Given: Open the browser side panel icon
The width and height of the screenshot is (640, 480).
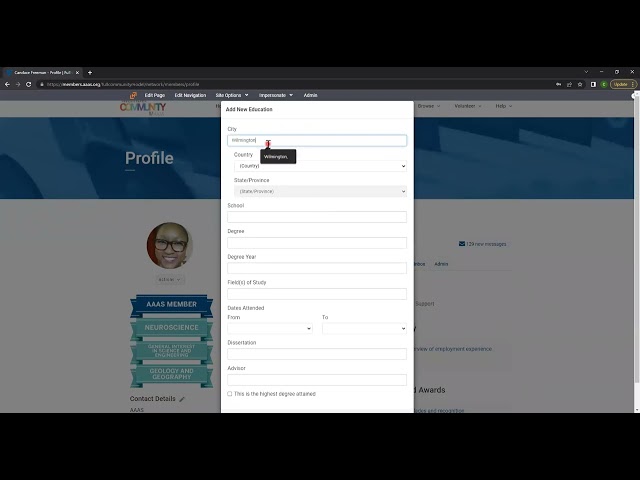Looking at the screenshot, I should tap(593, 84).
